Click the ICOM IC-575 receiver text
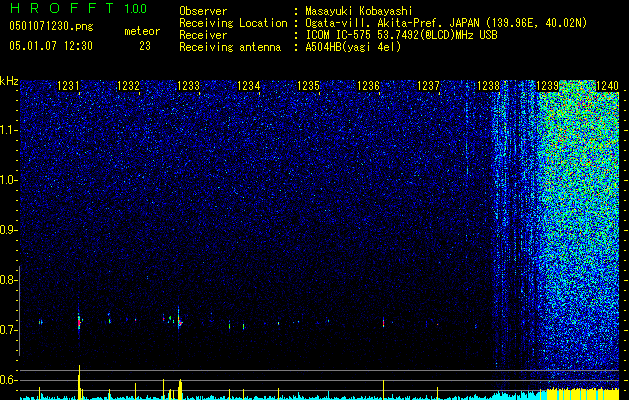 401,35
